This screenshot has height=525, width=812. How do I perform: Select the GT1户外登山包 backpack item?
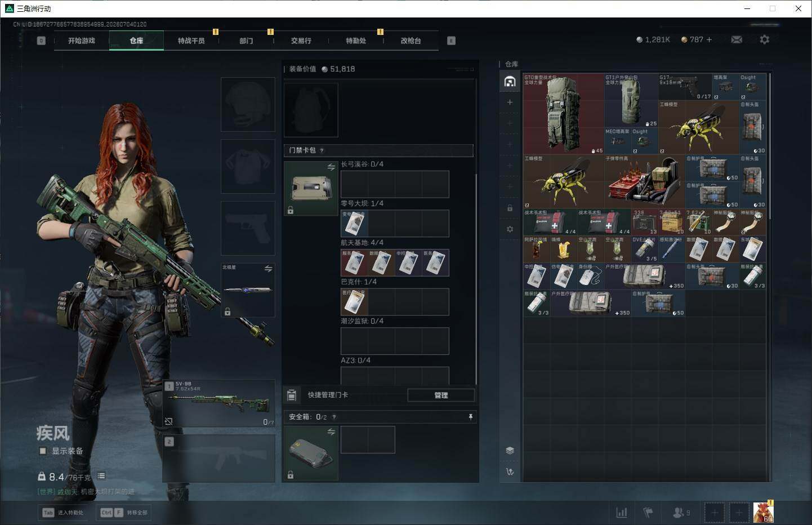[x=631, y=100]
